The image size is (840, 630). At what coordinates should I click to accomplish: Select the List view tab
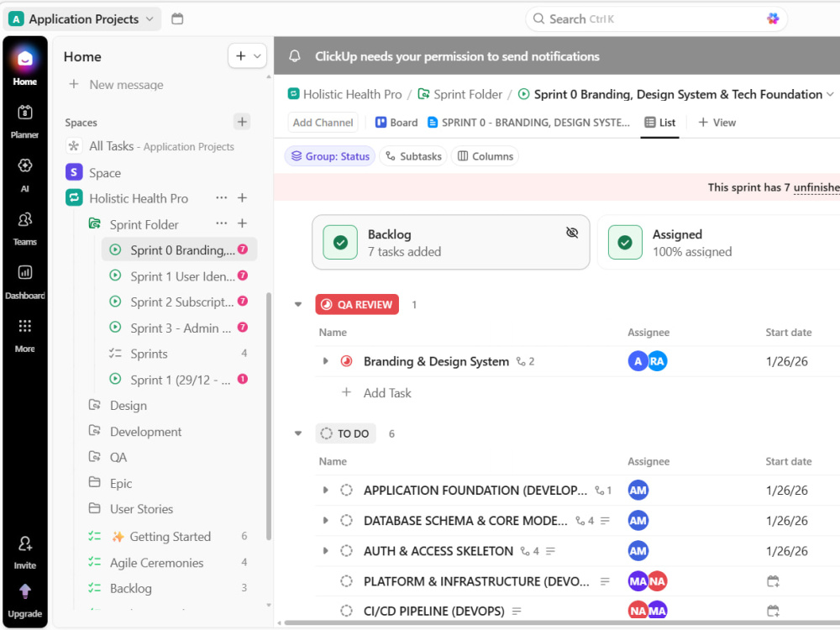click(x=660, y=123)
